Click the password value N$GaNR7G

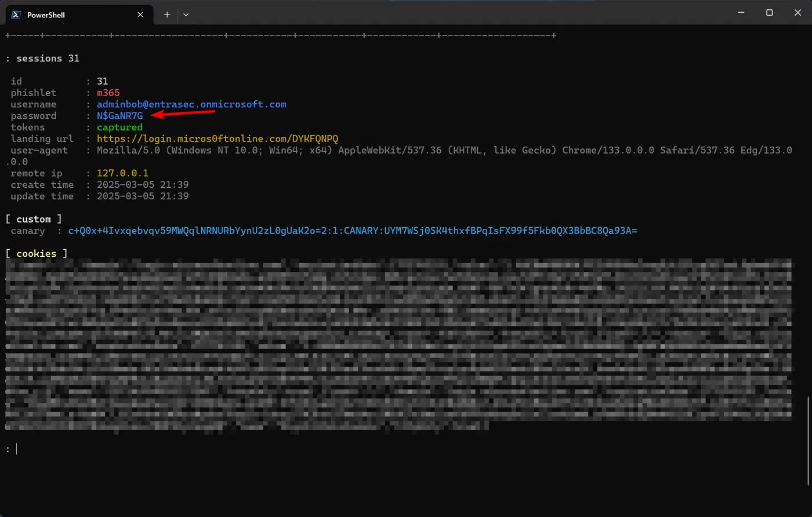(119, 116)
